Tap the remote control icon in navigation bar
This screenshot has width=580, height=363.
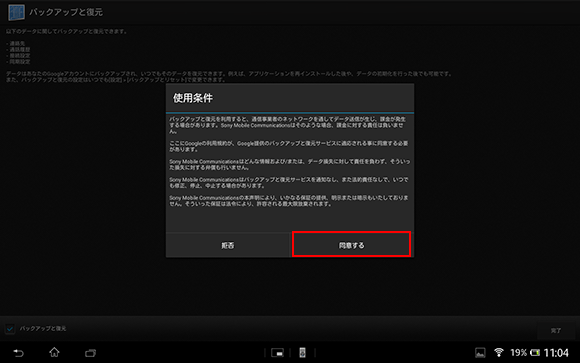(x=302, y=353)
